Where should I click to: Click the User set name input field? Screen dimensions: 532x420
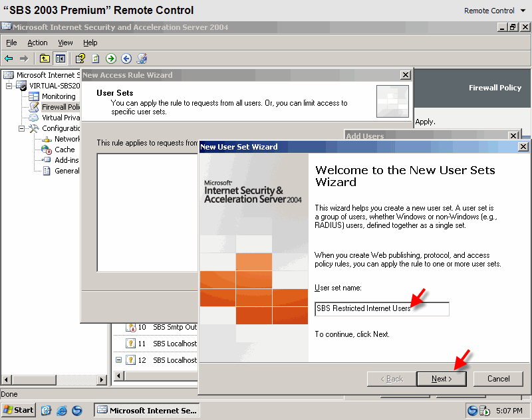click(382, 308)
